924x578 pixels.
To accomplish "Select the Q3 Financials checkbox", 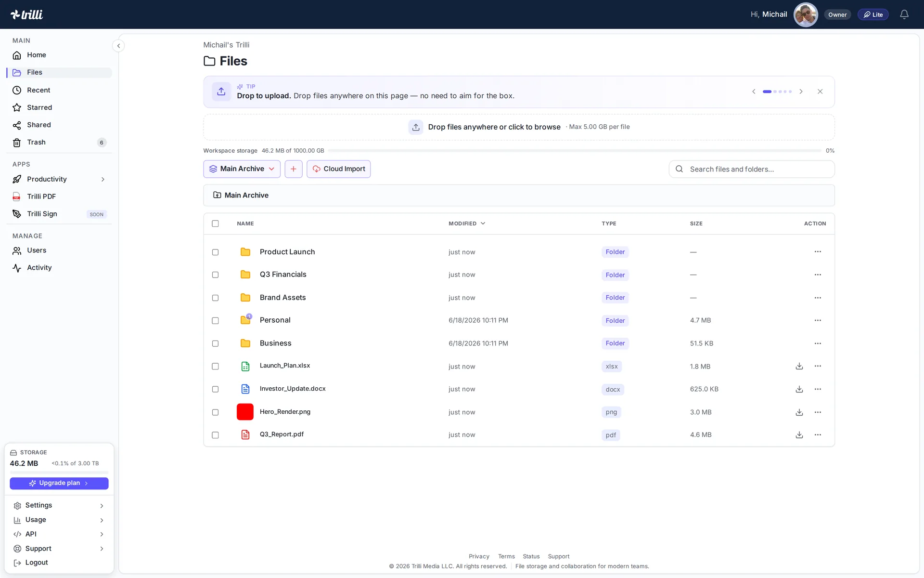I will click(x=215, y=275).
